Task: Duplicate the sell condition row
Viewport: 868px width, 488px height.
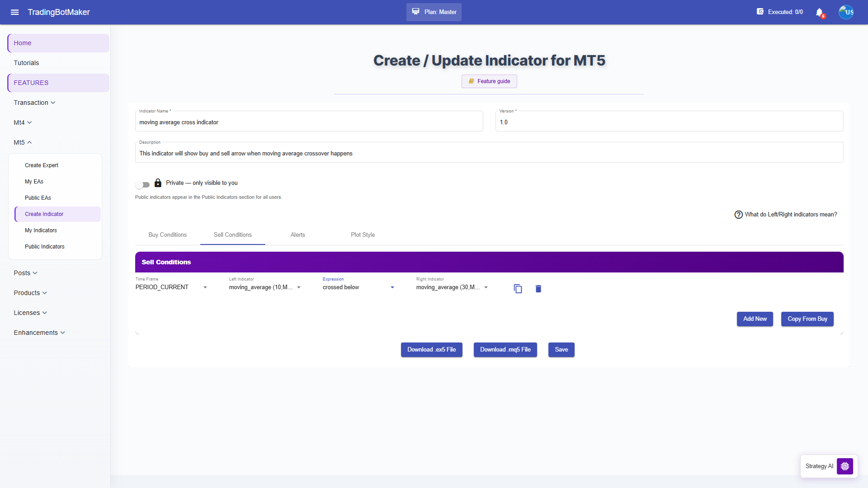Action: point(518,289)
